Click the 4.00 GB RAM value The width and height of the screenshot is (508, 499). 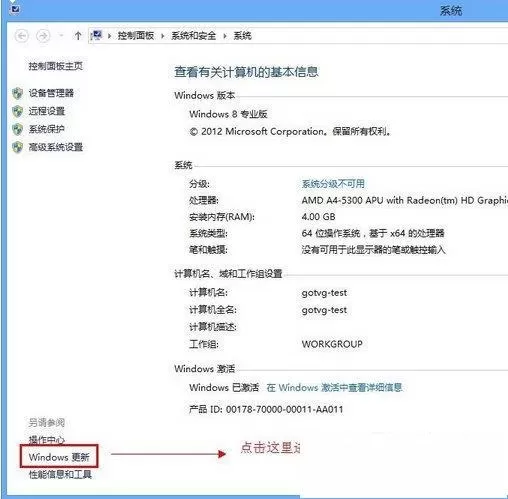(x=318, y=217)
